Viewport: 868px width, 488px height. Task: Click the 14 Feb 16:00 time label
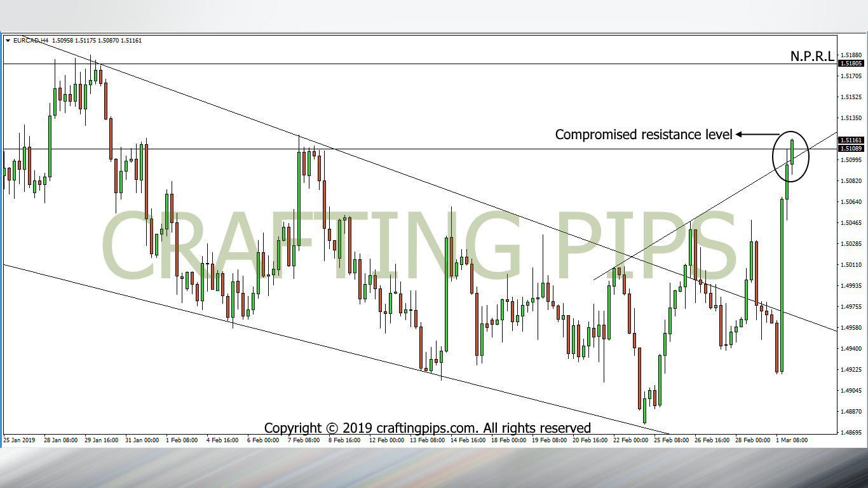(467, 440)
